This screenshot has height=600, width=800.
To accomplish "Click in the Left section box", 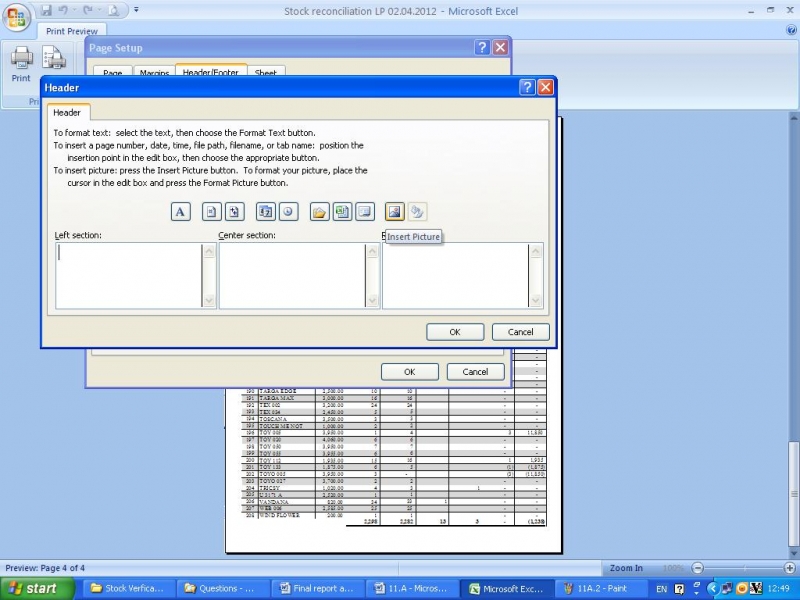I will [x=128, y=275].
